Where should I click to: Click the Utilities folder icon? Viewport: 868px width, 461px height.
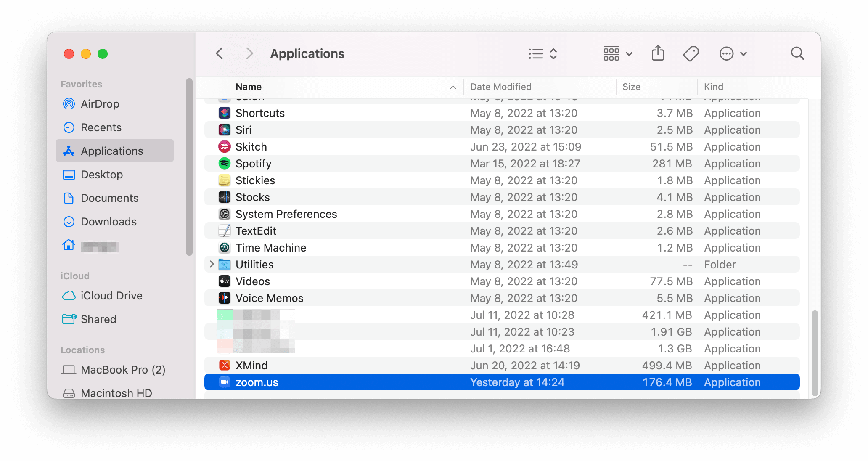tap(225, 264)
